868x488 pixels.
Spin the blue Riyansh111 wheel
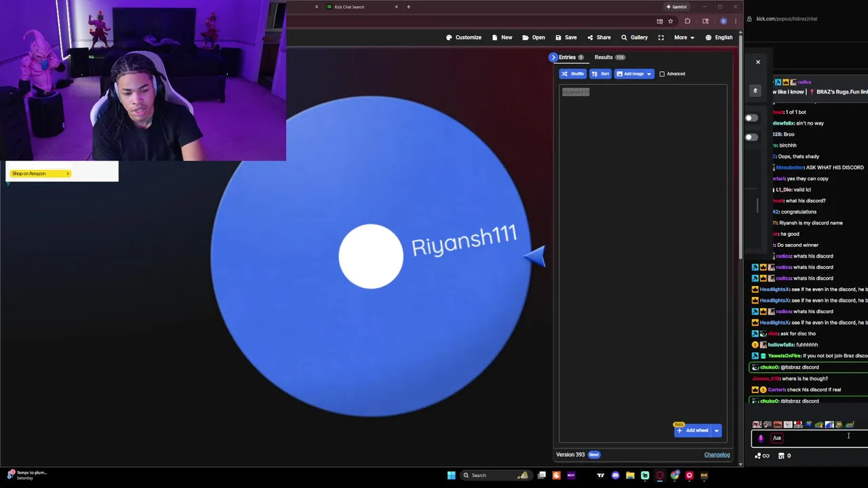(370, 256)
